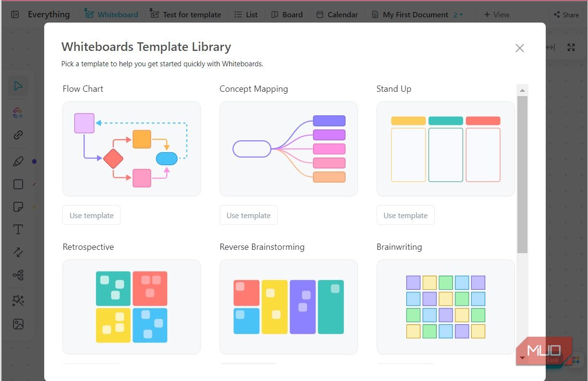Viewport: 588px width, 381px height.
Task: Click the template list scrollbar thumb
Action: [x=522, y=174]
